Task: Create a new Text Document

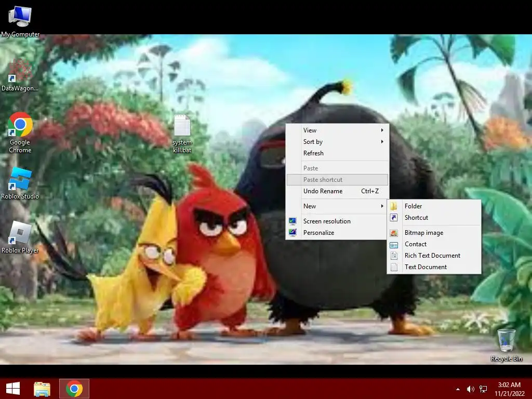Action: point(434,268)
